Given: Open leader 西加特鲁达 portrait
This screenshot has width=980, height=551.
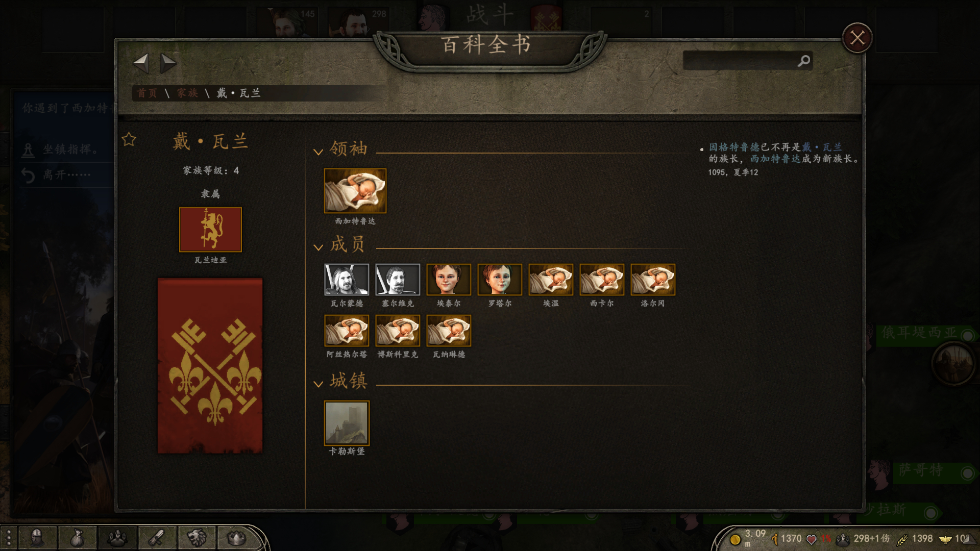Looking at the screenshot, I should [x=355, y=191].
